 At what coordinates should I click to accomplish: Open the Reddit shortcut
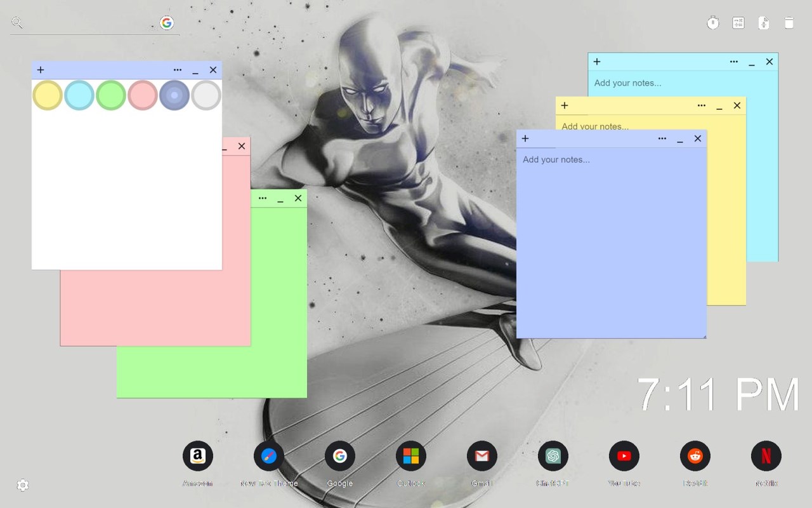coord(695,456)
